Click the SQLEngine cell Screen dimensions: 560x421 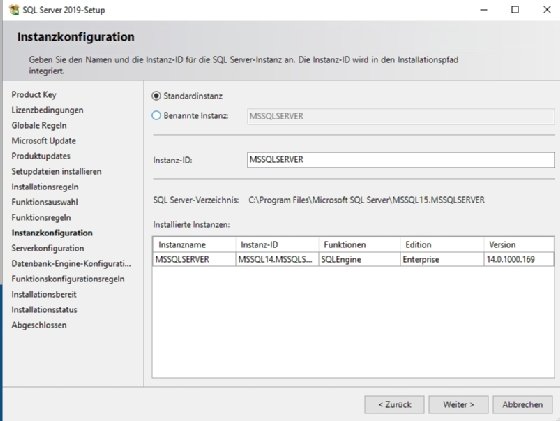[359, 260]
